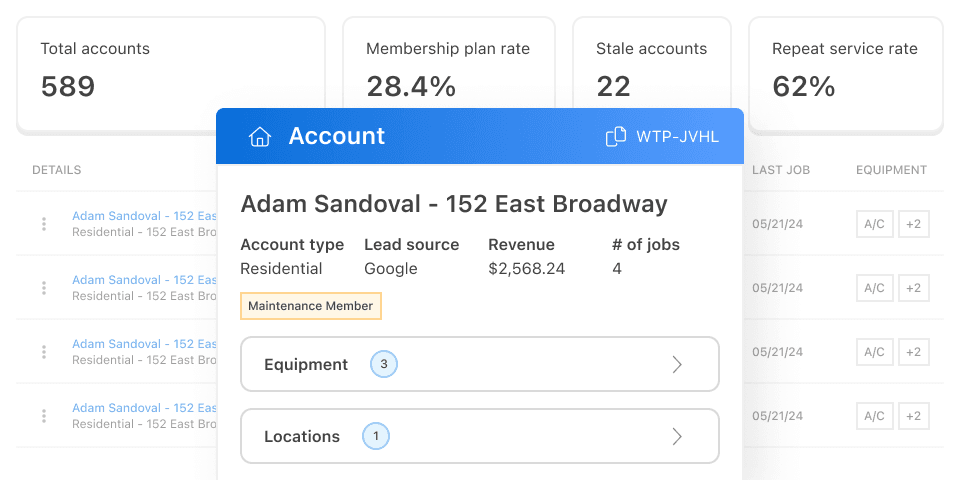Show more equipment via +2 in last row

(913, 416)
